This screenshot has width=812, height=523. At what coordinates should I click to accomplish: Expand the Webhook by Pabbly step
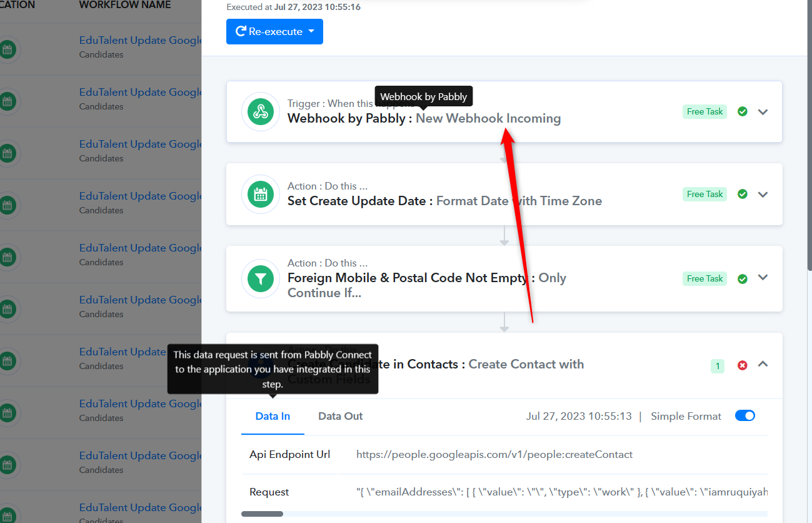pyautogui.click(x=763, y=112)
